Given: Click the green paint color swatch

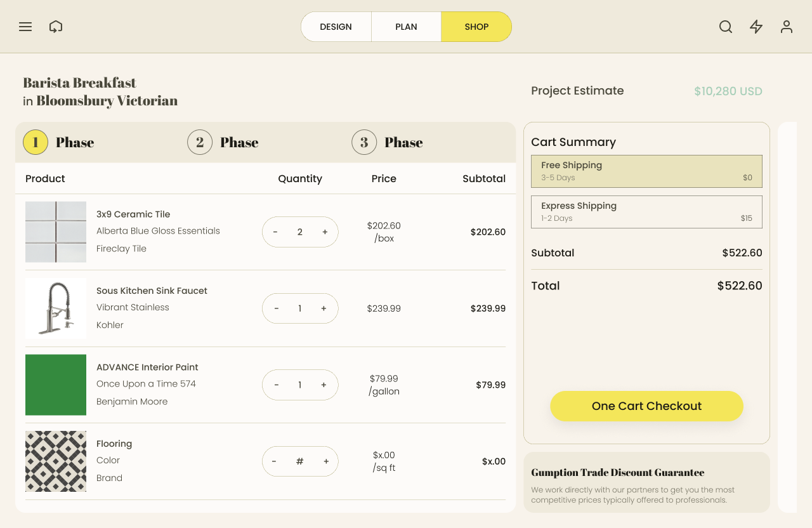Looking at the screenshot, I should coord(56,385).
